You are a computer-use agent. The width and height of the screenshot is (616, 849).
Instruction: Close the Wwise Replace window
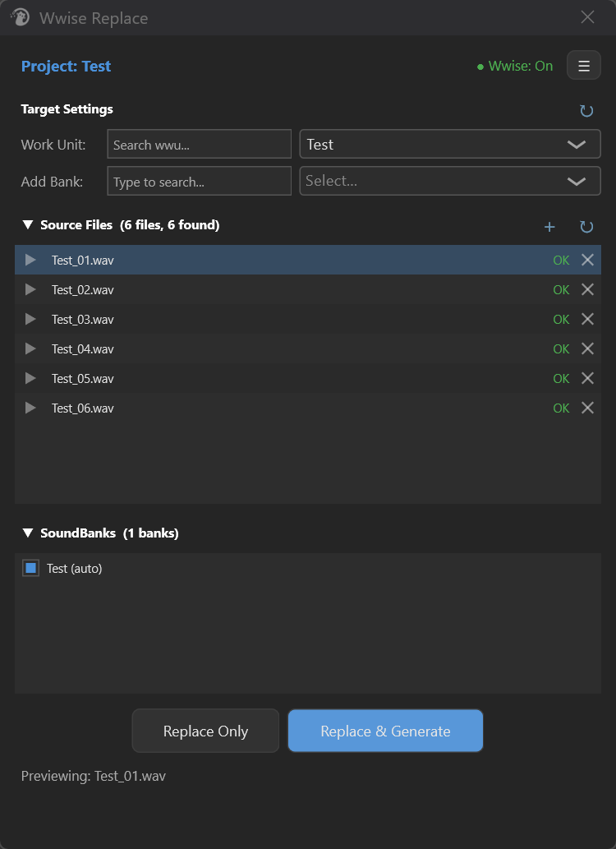coord(587,17)
